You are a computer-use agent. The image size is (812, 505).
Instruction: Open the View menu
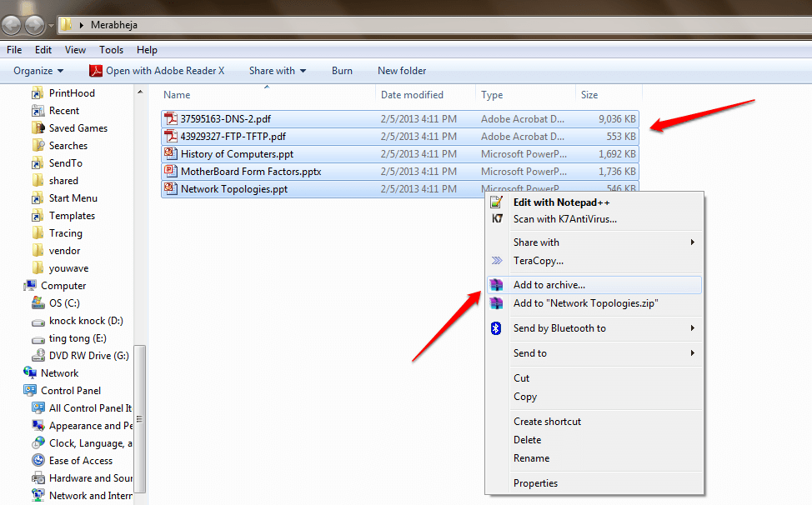tap(75, 50)
